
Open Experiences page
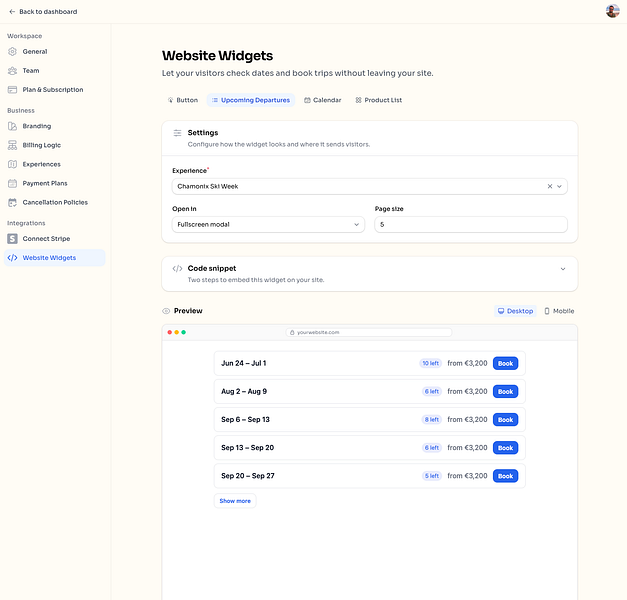click(x=54, y=164)
